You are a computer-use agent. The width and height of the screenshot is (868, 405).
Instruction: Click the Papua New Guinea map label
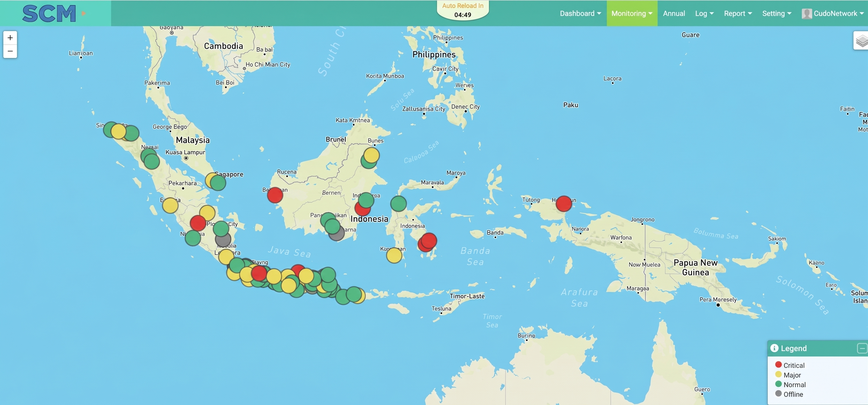pos(695,267)
